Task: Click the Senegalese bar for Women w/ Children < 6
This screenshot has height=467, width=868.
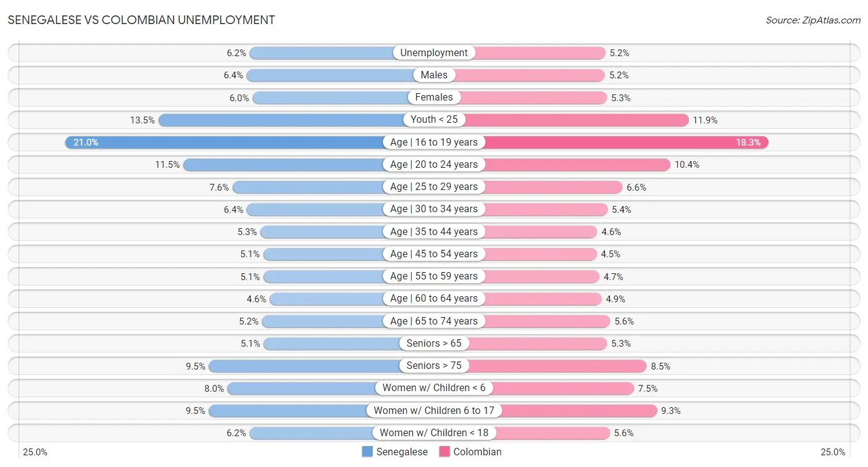Action: point(303,388)
